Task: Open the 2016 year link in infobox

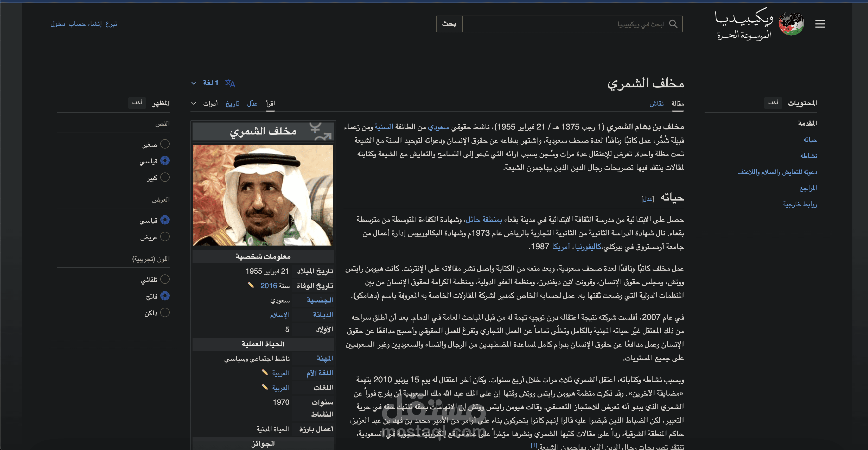Action: pos(269,286)
